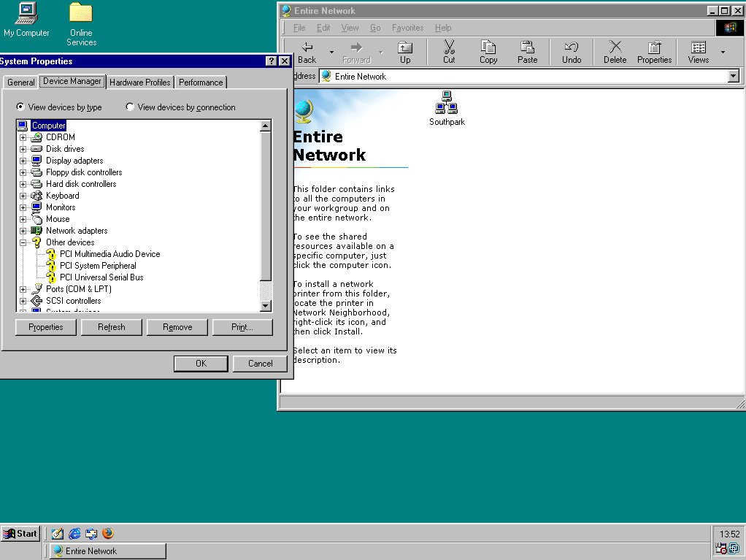Open the Edit menu

[x=323, y=28]
